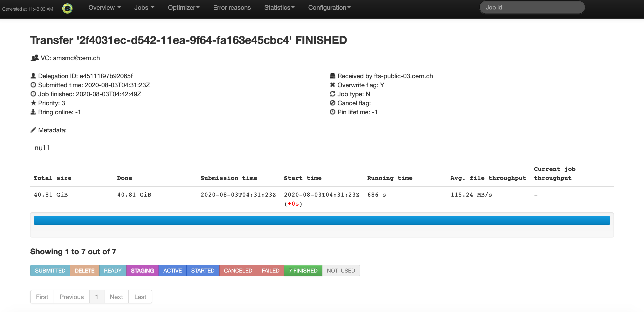Click the Job type refresh icon
This screenshot has width=644, height=312.
click(332, 94)
